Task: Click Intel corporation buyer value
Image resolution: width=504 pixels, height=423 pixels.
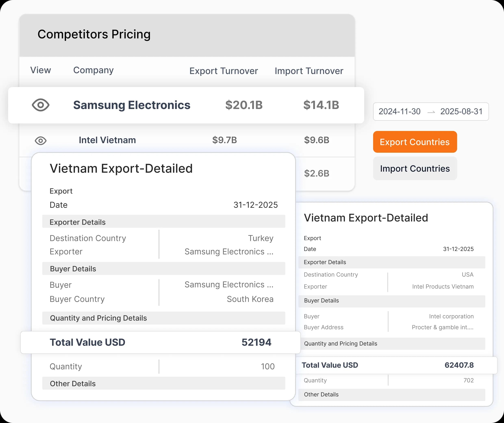Action: pos(451,316)
